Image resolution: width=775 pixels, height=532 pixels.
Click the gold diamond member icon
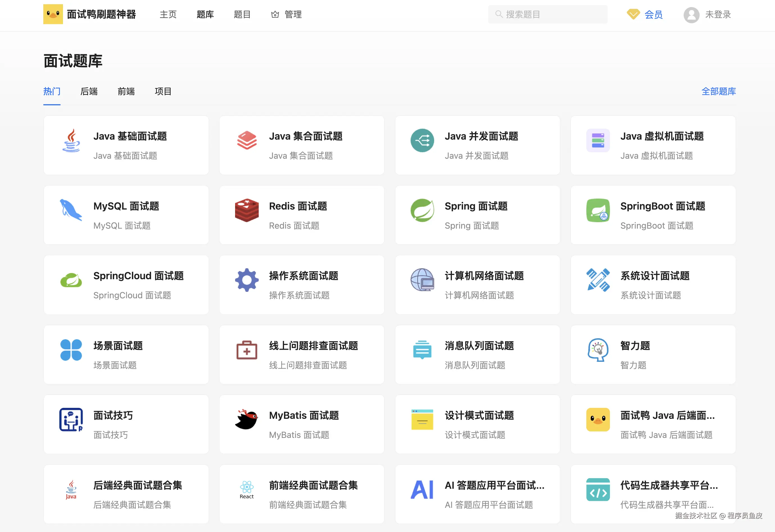coord(633,14)
